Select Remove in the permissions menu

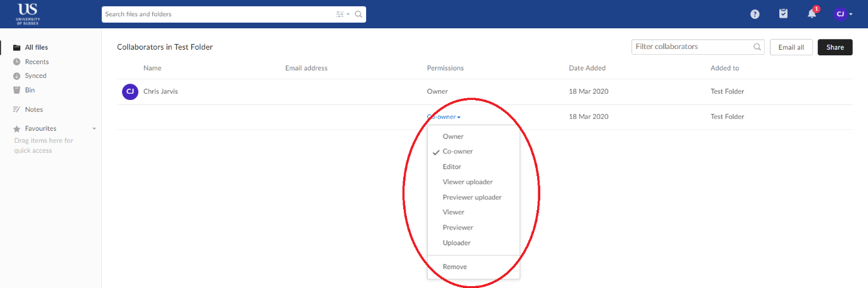[474, 267]
